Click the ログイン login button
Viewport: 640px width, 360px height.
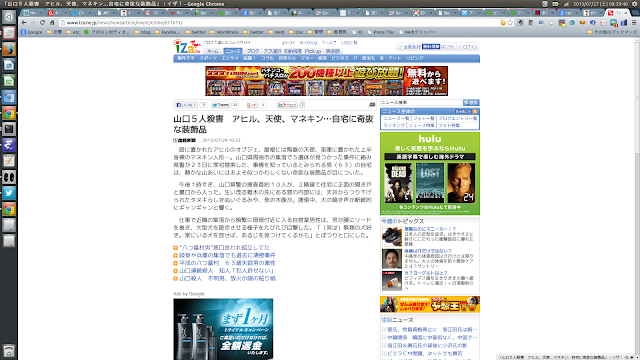[x=468, y=47]
